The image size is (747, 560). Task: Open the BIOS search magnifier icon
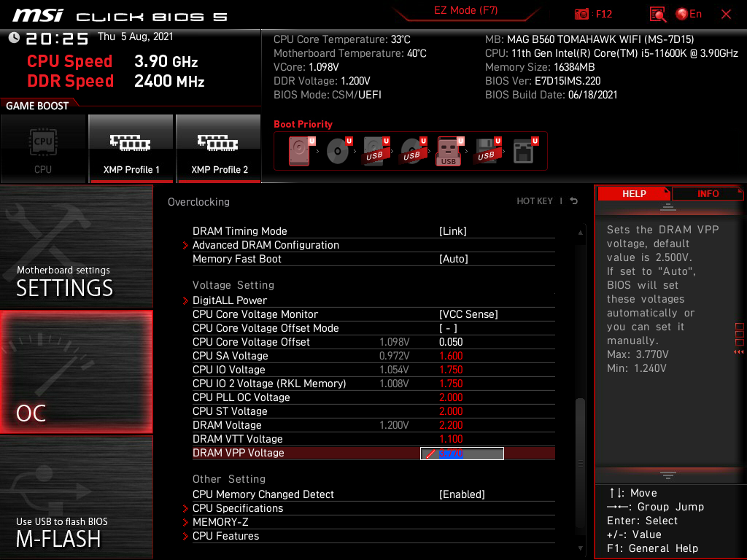tap(657, 15)
